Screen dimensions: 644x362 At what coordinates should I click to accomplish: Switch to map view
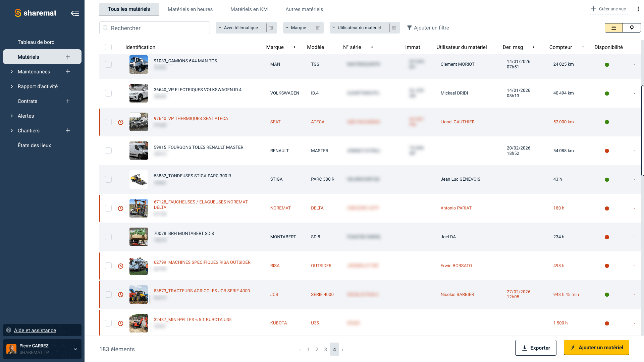632,28
